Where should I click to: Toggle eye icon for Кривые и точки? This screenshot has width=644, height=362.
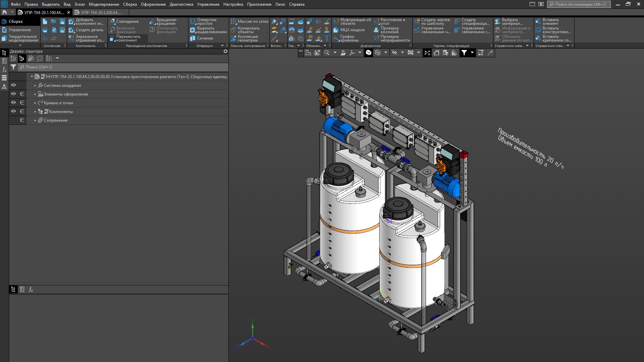pyautogui.click(x=13, y=103)
